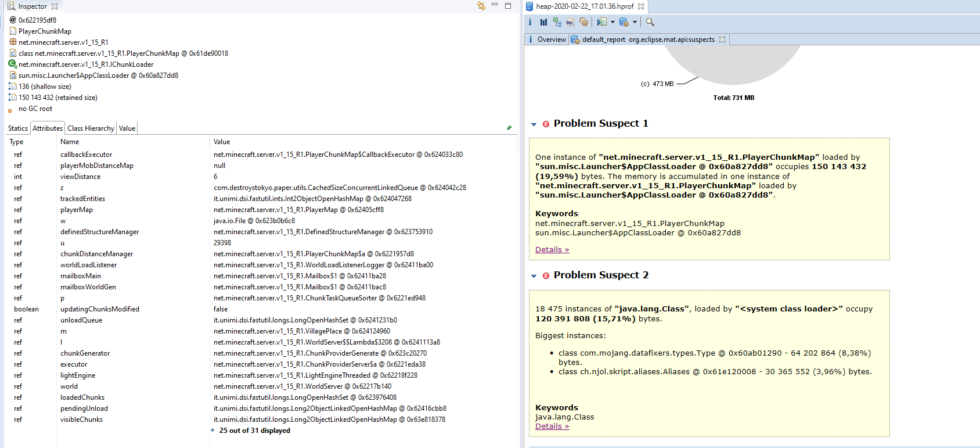Click the Open Query Browser icon

[x=624, y=22]
